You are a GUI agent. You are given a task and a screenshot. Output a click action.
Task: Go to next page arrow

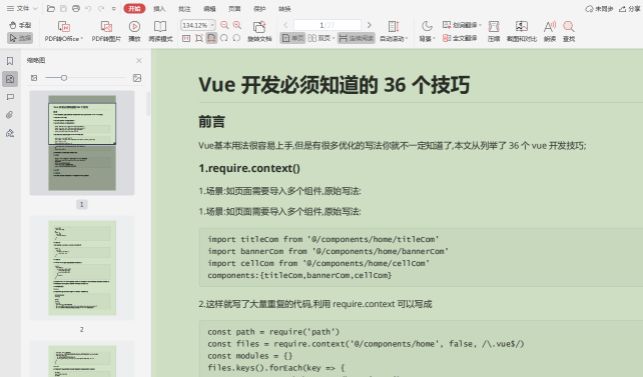369,25
